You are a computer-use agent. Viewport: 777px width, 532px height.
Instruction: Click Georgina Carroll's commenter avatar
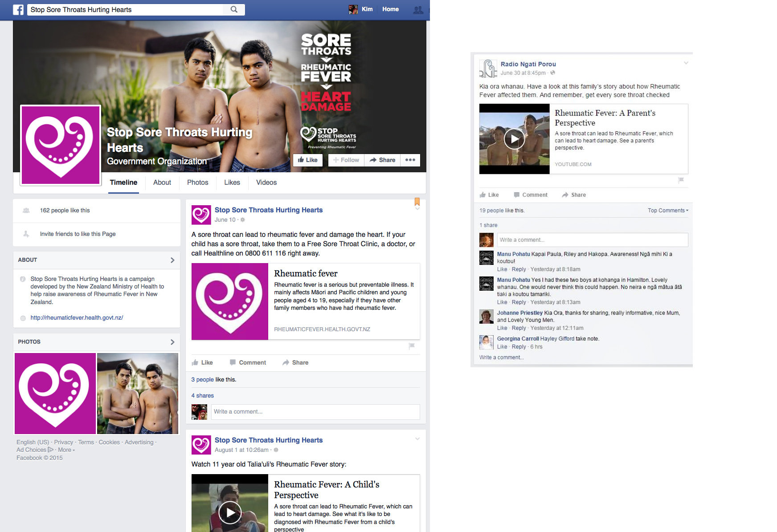click(x=486, y=342)
